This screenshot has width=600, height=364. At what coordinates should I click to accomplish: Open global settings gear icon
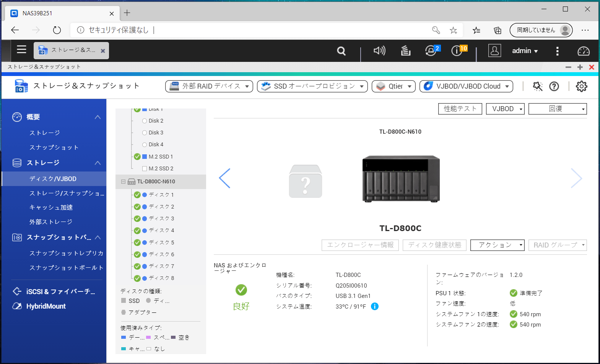(x=582, y=86)
